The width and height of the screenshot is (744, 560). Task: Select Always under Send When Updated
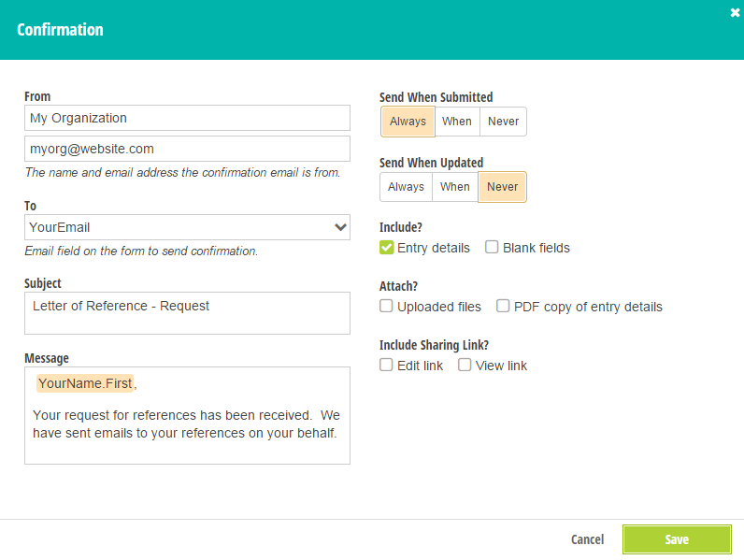point(406,187)
